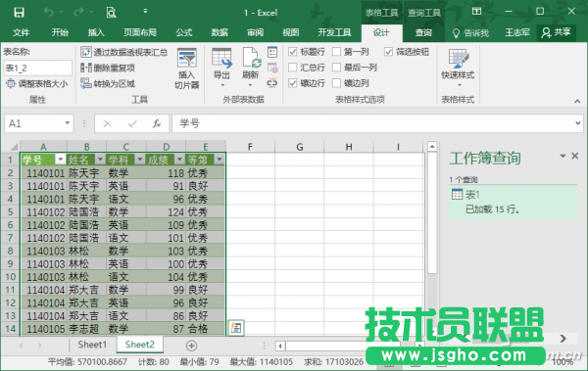Click the 表名称 table name input field

pos(37,69)
